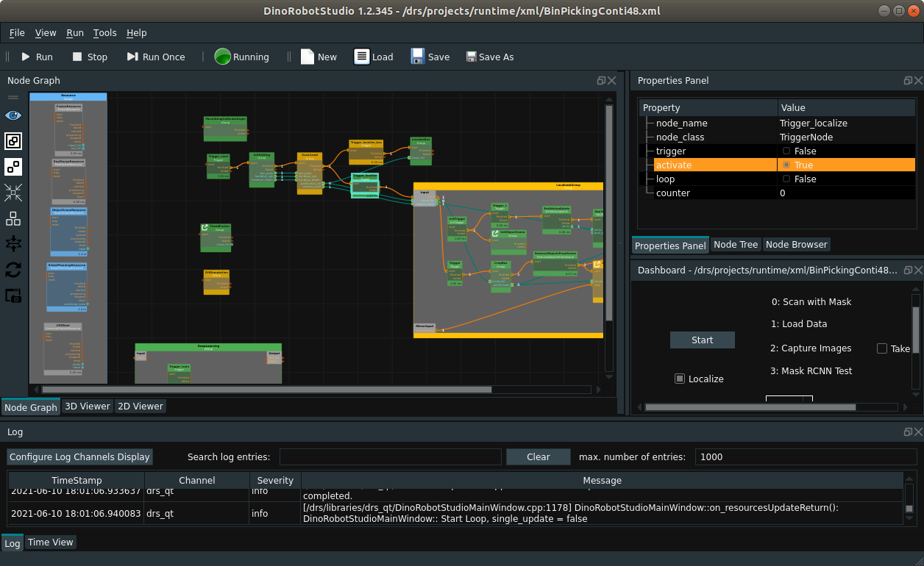Click the three-boxes layout icon
Screen dimensions: 924x566
coord(13,218)
